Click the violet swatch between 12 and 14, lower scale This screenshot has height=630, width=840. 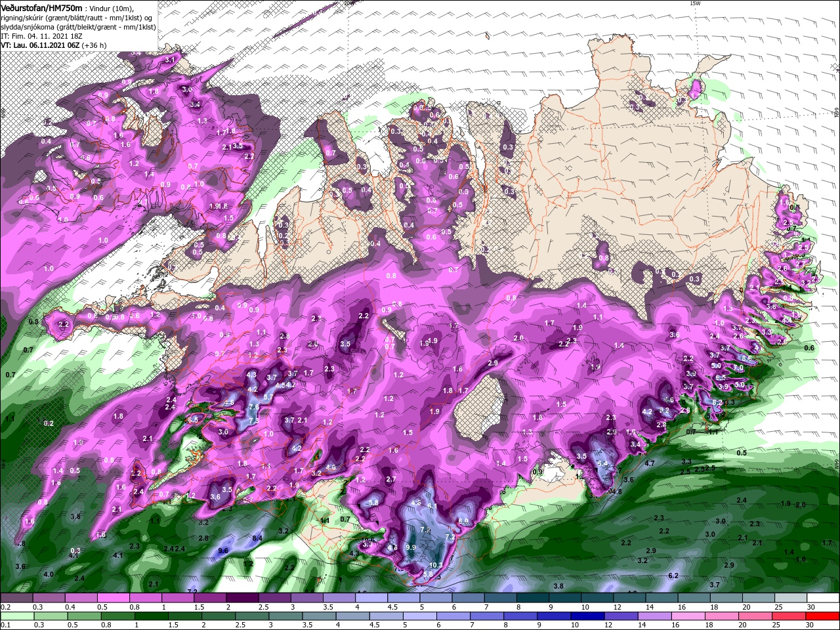(x=620, y=616)
